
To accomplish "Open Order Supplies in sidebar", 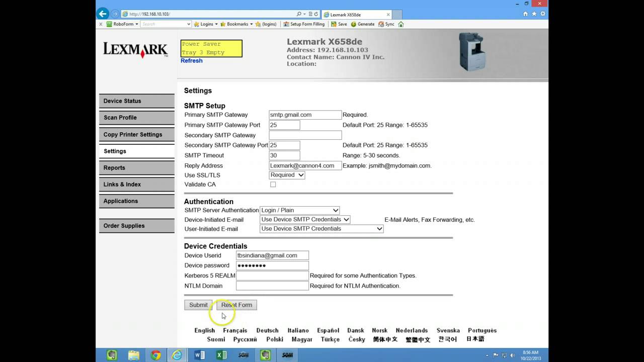I will [x=136, y=226].
